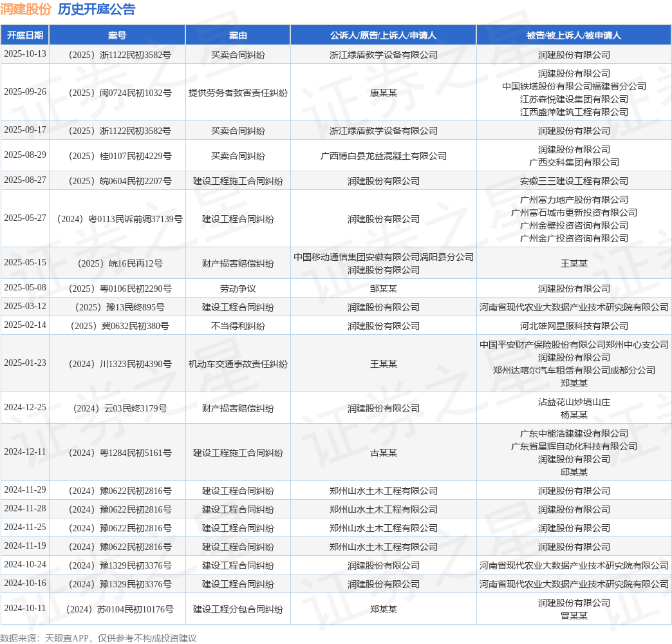
Task: Click the date cell 2024-11-29
Action: 25,489
